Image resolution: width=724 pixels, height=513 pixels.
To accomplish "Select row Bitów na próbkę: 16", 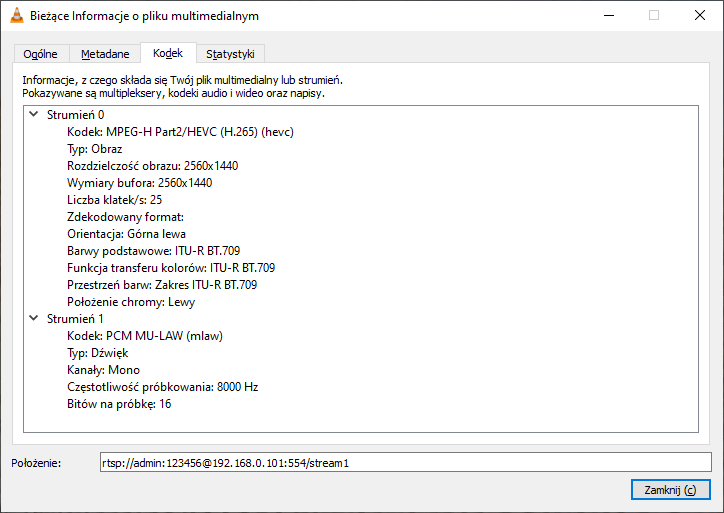I will pyautogui.click(x=119, y=404).
